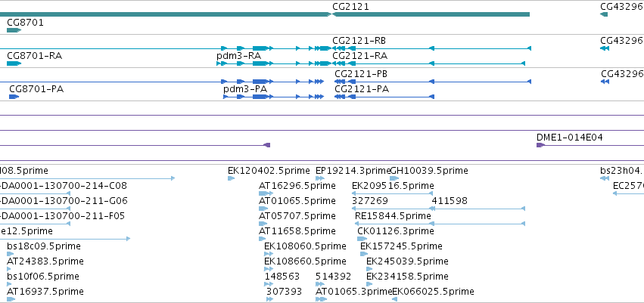Click the GH10039.5prime EST glyph

tap(394, 178)
